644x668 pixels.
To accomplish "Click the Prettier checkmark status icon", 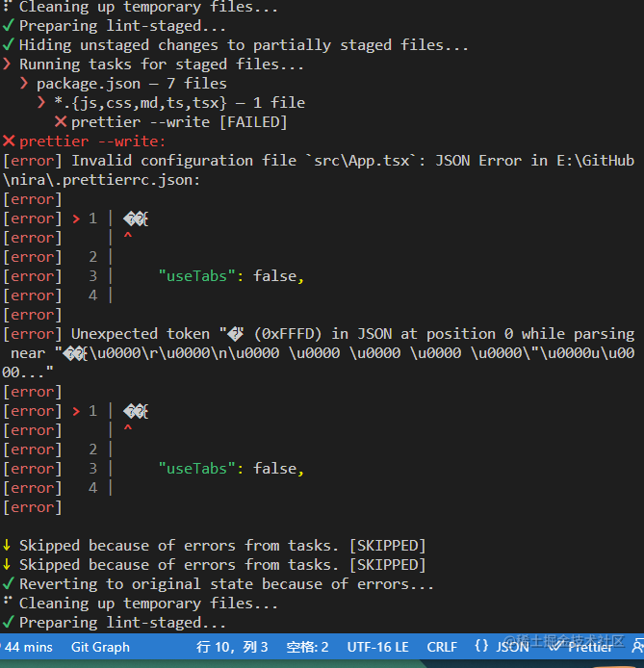I will click(554, 647).
